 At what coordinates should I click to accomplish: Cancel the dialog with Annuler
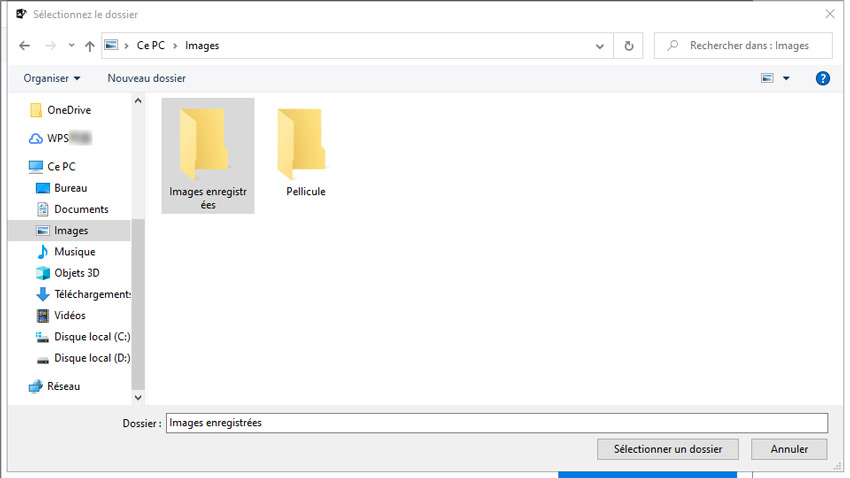coord(789,449)
